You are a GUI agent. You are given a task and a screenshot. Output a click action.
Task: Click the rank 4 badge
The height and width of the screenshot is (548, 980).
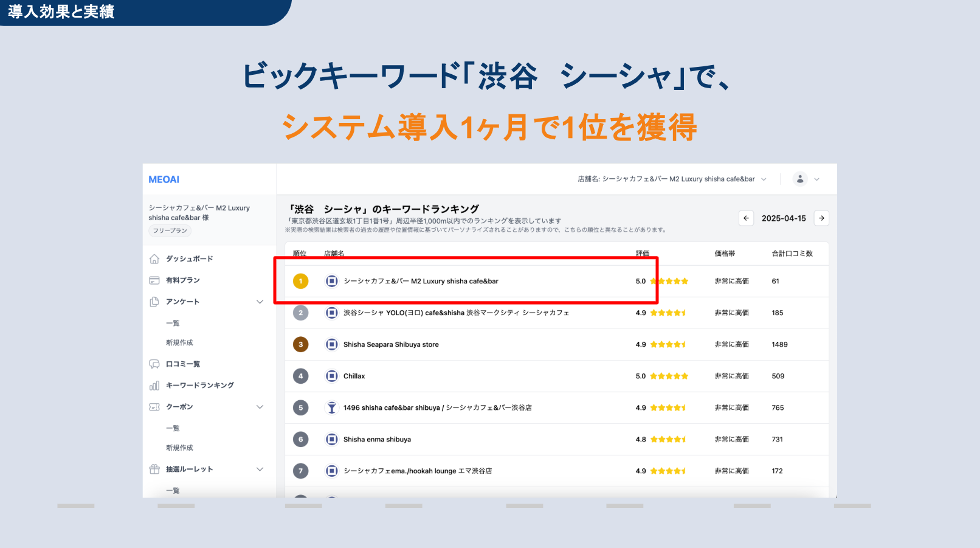click(x=300, y=376)
